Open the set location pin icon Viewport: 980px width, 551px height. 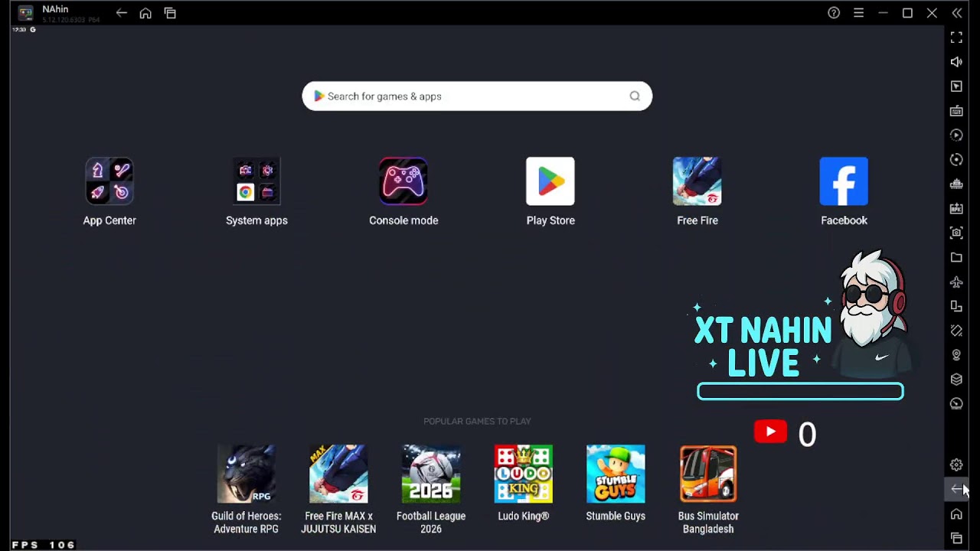pos(956,355)
